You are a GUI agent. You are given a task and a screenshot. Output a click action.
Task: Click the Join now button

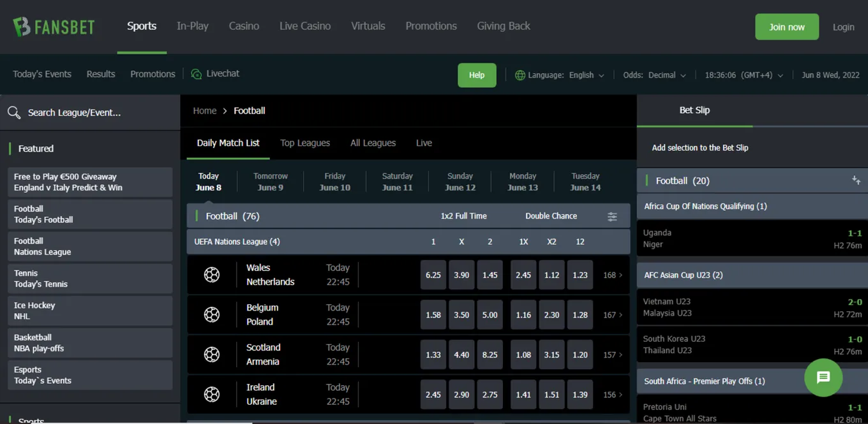pyautogui.click(x=787, y=27)
